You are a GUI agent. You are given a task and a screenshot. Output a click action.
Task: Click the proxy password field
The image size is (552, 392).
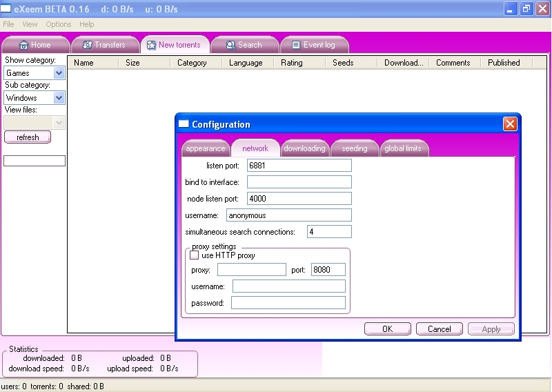(x=288, y=302)
